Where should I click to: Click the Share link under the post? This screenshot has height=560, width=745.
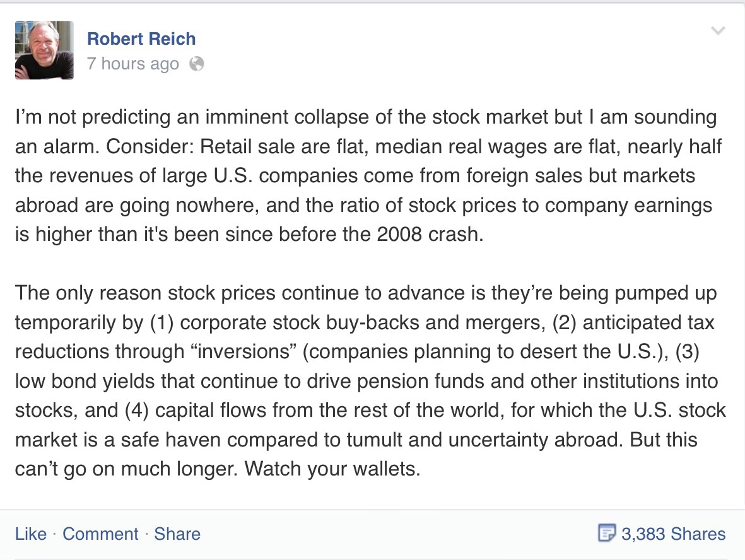[177, 534]
